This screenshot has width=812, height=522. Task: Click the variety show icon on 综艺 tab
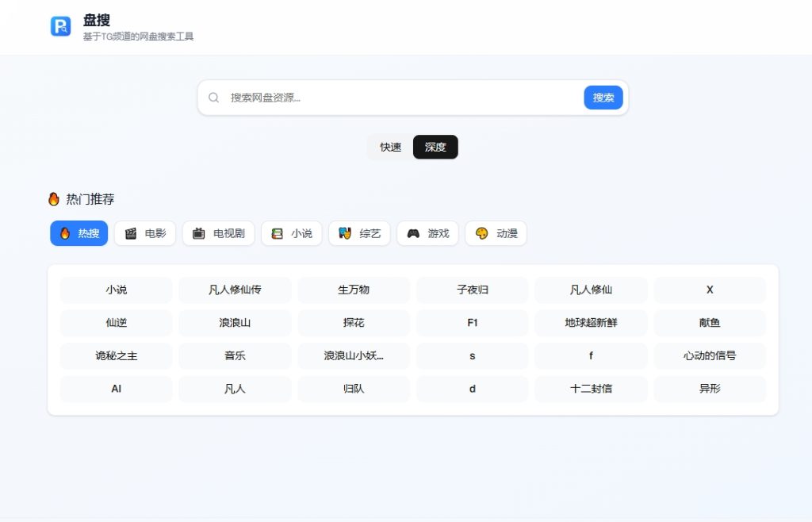pos(344,232)
